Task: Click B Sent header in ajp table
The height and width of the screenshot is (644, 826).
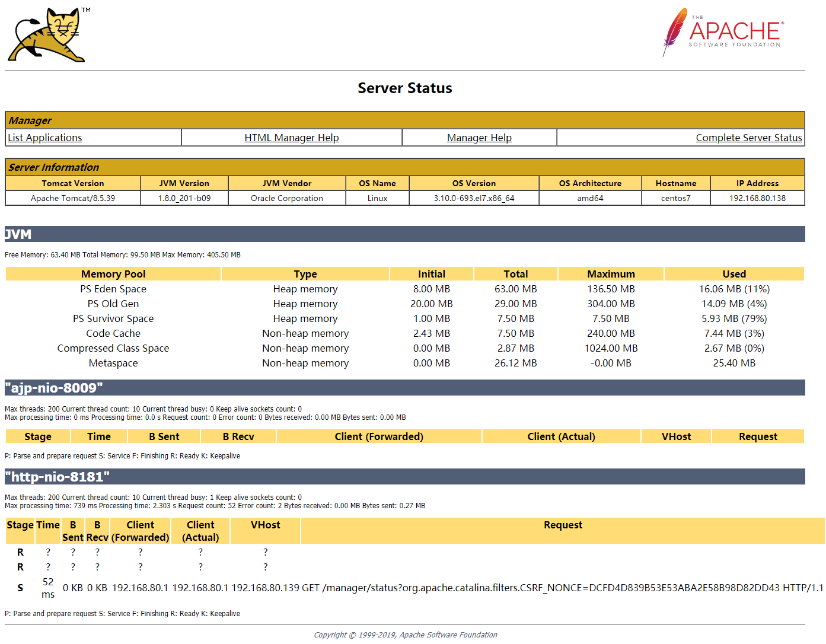Action: coord(164,436)
